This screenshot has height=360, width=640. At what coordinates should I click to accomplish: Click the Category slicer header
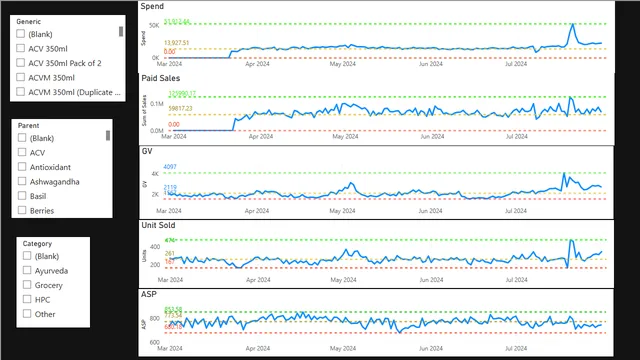coord(37,244)
